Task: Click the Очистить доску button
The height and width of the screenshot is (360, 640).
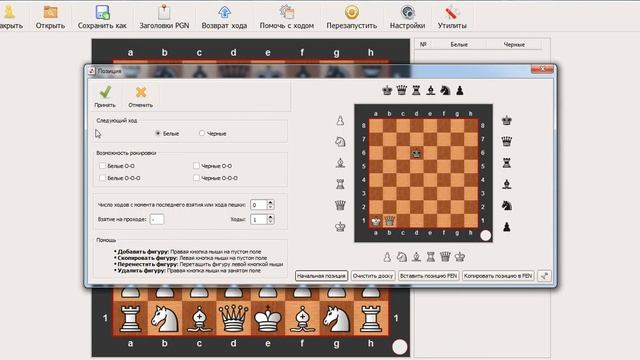Action: pos(373,276)
